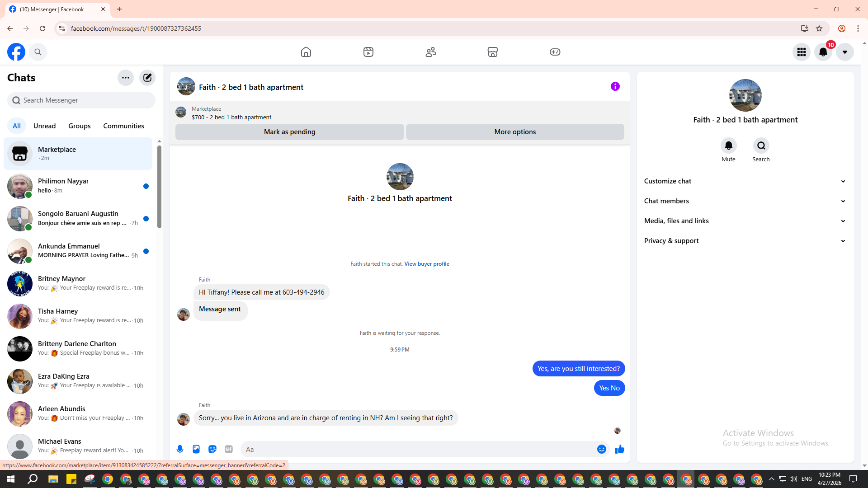
Task: Choose a GIF with the GIF icon
Action: [229, 449]
